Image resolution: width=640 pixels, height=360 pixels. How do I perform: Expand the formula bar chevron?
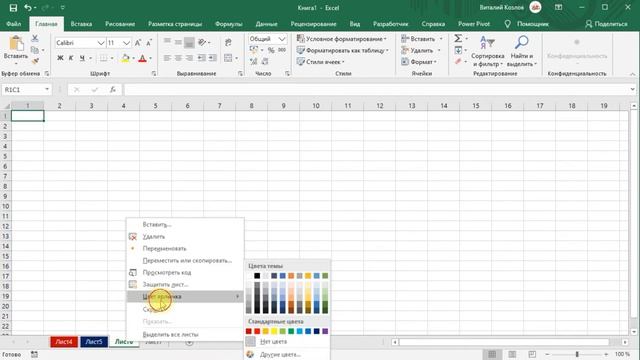click(632, 89)
